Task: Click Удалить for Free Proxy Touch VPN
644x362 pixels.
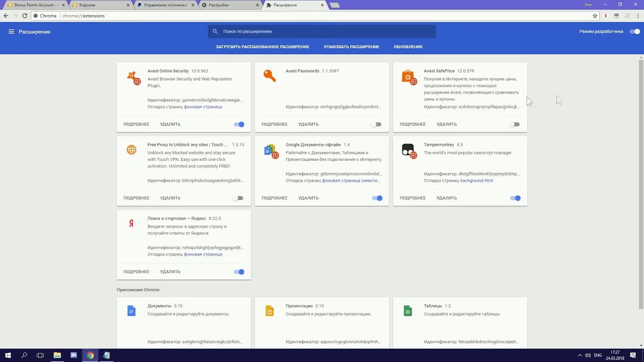Action: (x=170, y=198)
